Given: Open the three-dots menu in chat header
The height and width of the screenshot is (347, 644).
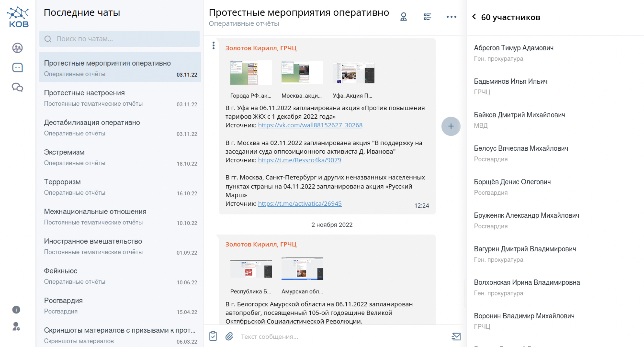Looking at the screenshot, I should [451, 17].
